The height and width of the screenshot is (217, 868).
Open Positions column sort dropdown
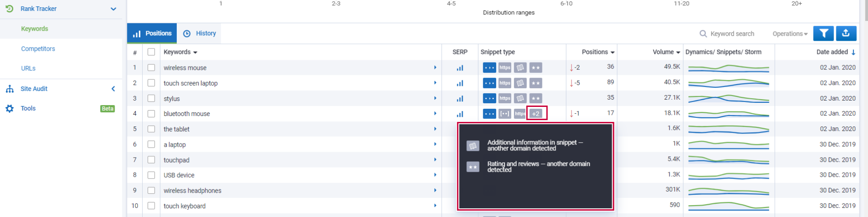pos(613,53)
